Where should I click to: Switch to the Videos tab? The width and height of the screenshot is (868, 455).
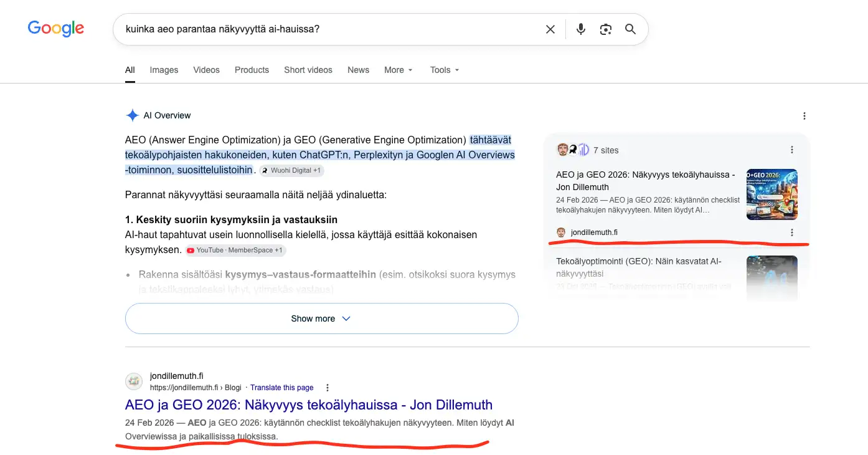(x=206, y=70)
